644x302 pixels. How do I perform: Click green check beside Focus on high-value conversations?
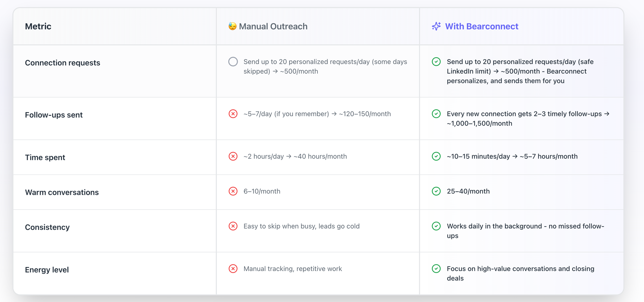coord(436,269)
